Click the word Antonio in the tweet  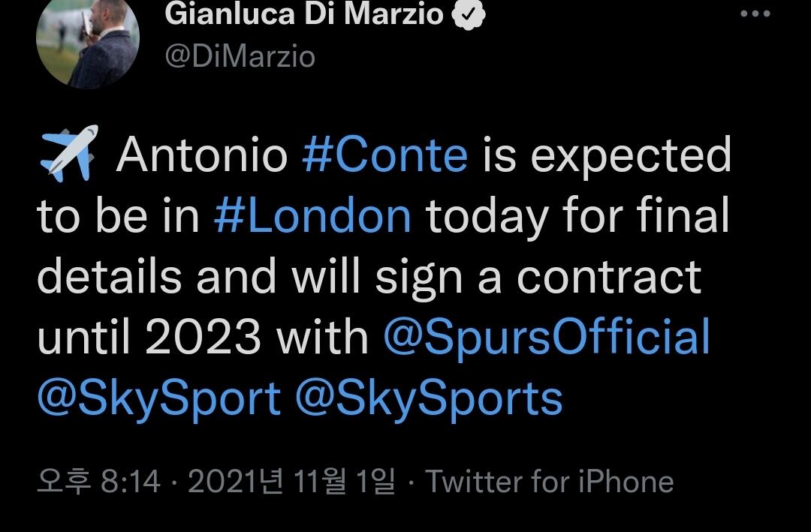pos(202,154)
